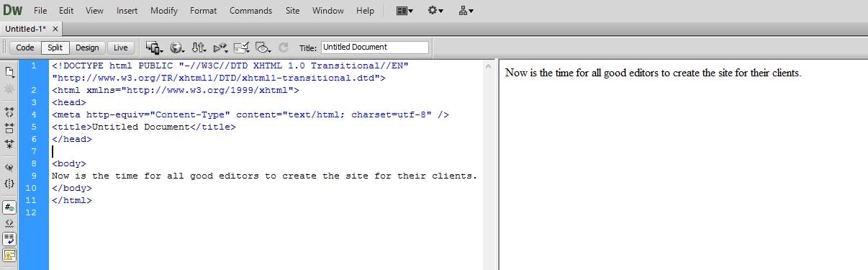The width and height of the screenshot is (868, 270).
Task: Expand the Extend Dreamweaver gear dropdown
Action: 435,11
